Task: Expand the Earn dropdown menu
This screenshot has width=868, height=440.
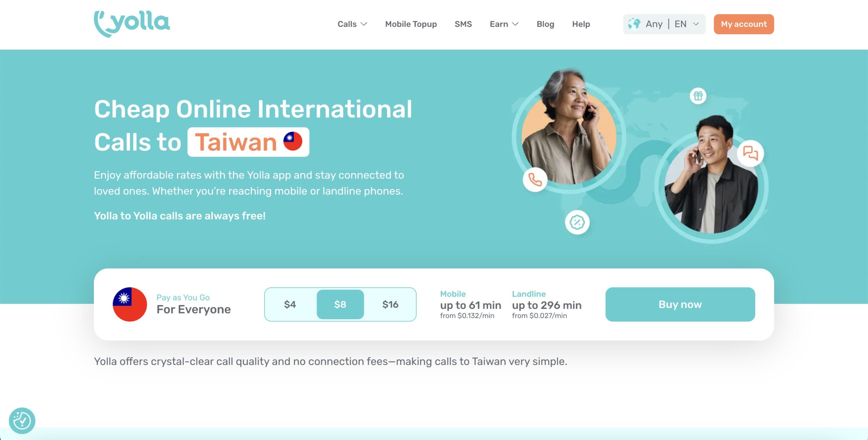Action: 504,24
